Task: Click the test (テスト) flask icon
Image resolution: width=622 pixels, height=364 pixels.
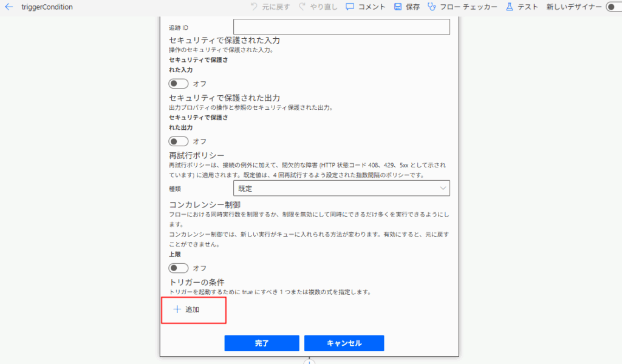Action: click(510, 7)
